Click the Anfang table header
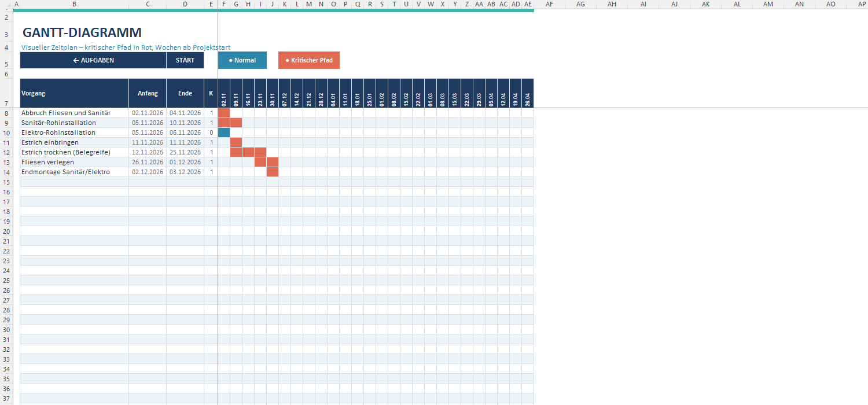Image resolution: width=868 pixels, height=405 pixels. (x=148, y=93)
